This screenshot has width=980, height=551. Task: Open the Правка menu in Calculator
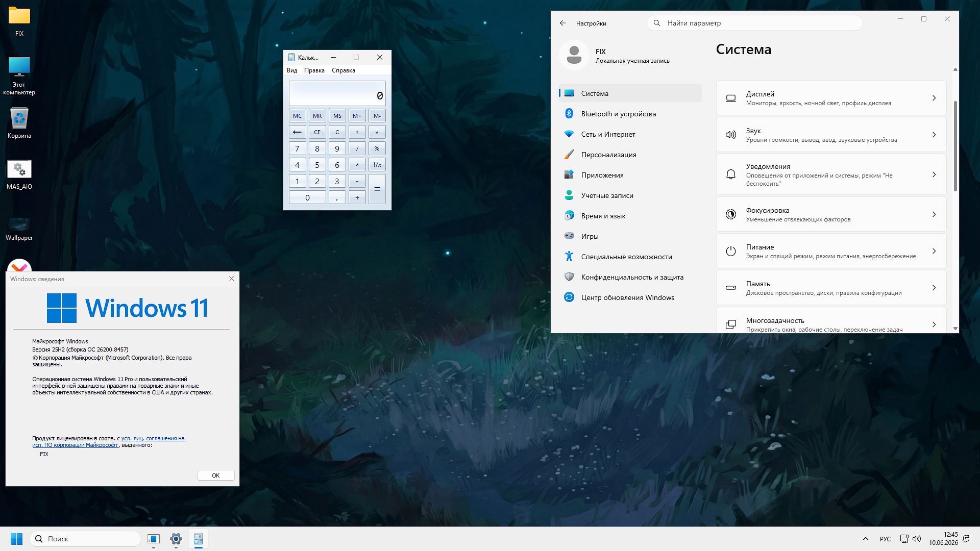(x=314, y=70)
